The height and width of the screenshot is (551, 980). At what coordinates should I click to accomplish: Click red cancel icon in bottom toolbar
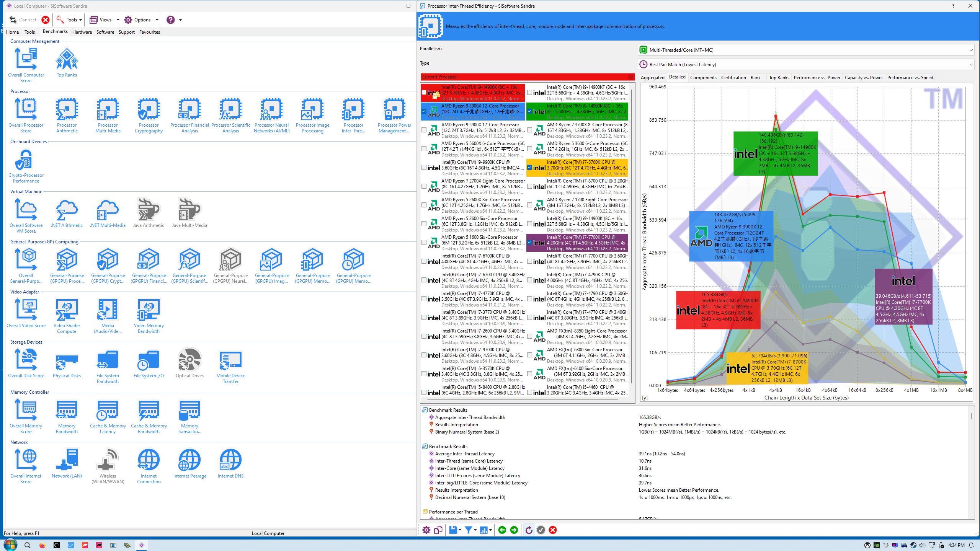pos(552,530)
